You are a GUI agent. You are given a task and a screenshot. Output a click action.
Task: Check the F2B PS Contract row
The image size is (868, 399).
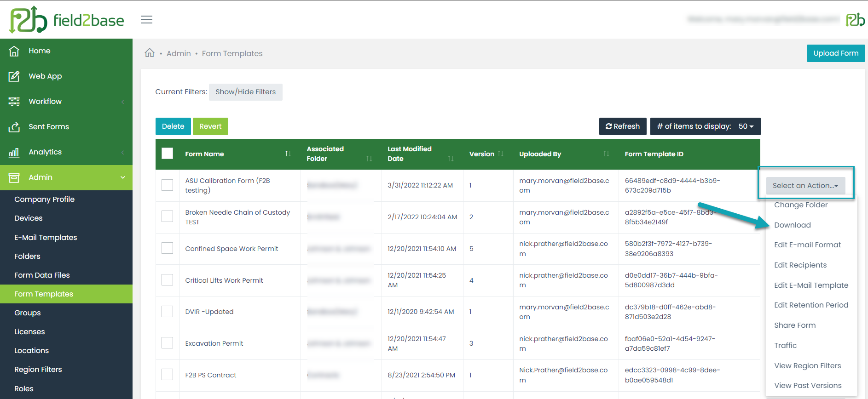(168, 375)
